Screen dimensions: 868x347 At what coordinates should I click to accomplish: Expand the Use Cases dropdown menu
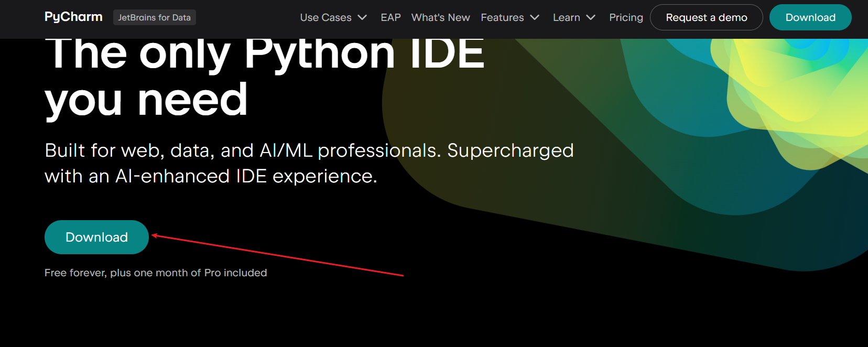click(x=333, y=17)
